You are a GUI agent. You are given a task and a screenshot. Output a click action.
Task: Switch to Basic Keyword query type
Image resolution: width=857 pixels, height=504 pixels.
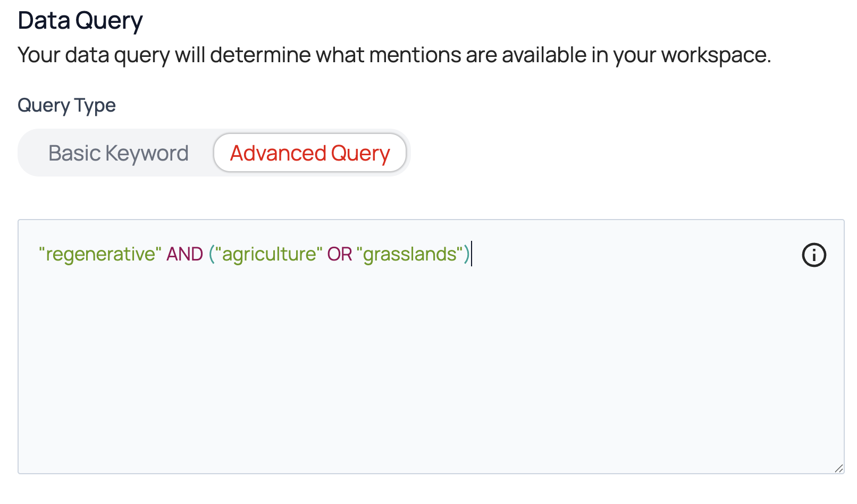pyautogui.click(x=118, y=153)
